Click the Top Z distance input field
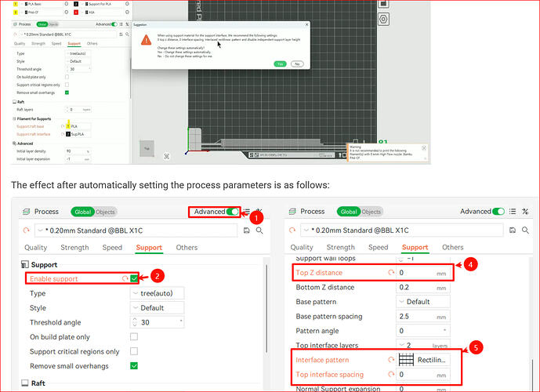The image size is (540, 392). pos(423,273)
